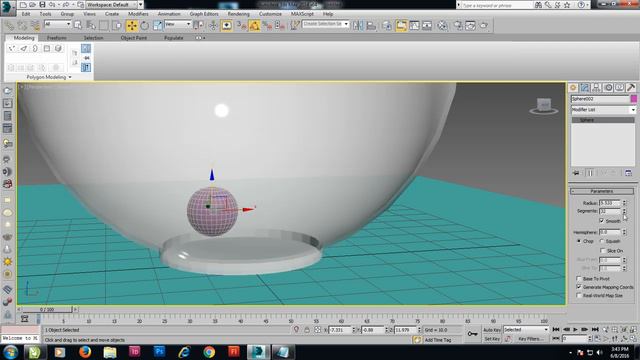
Task: Click the Mirror tool
Action: click(358, 26)
